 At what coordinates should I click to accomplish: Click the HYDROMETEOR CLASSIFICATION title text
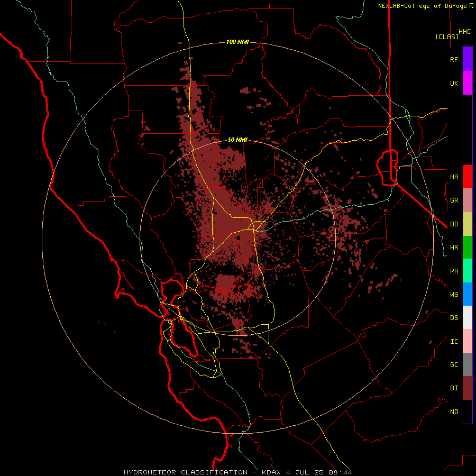pyautogui.click(x=186, y=472)
